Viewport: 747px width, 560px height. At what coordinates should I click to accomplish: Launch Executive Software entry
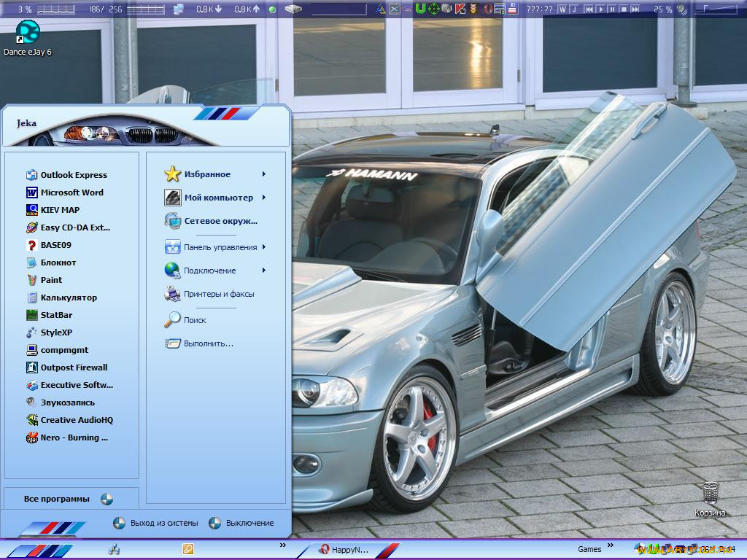tap(69, 385)
